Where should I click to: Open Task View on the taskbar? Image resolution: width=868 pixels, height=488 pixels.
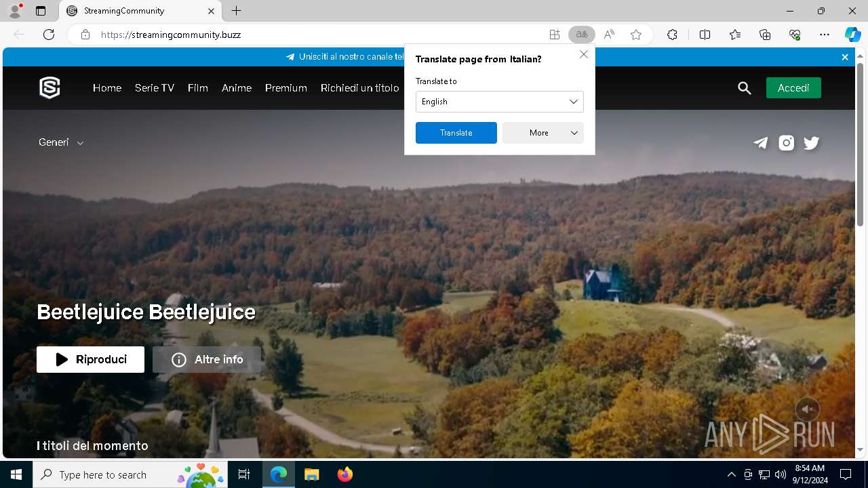244,474
